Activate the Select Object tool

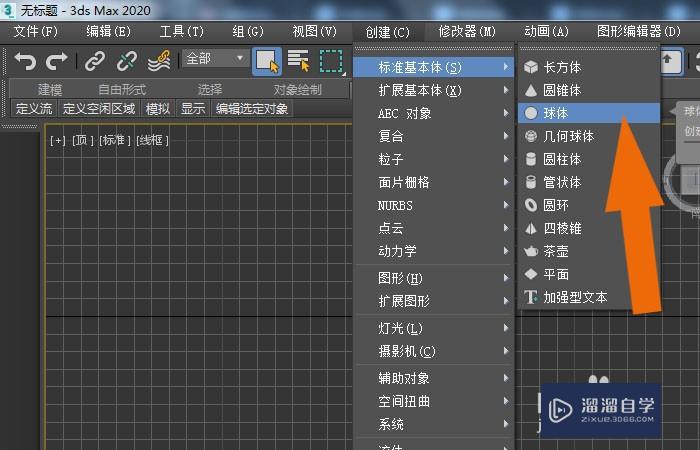(267, 61)
